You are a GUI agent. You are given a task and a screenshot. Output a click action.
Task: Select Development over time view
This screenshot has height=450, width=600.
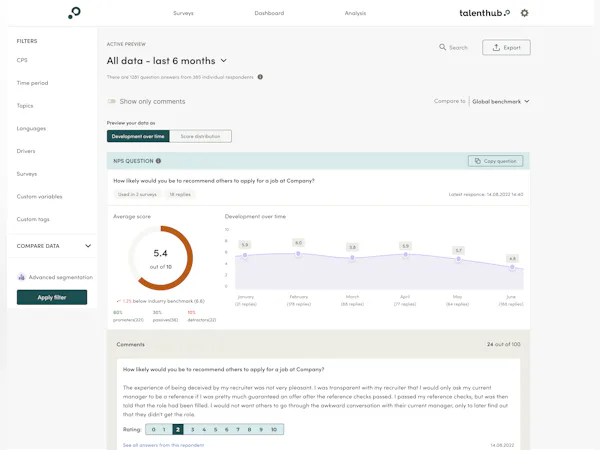click(x=138, y=136)
